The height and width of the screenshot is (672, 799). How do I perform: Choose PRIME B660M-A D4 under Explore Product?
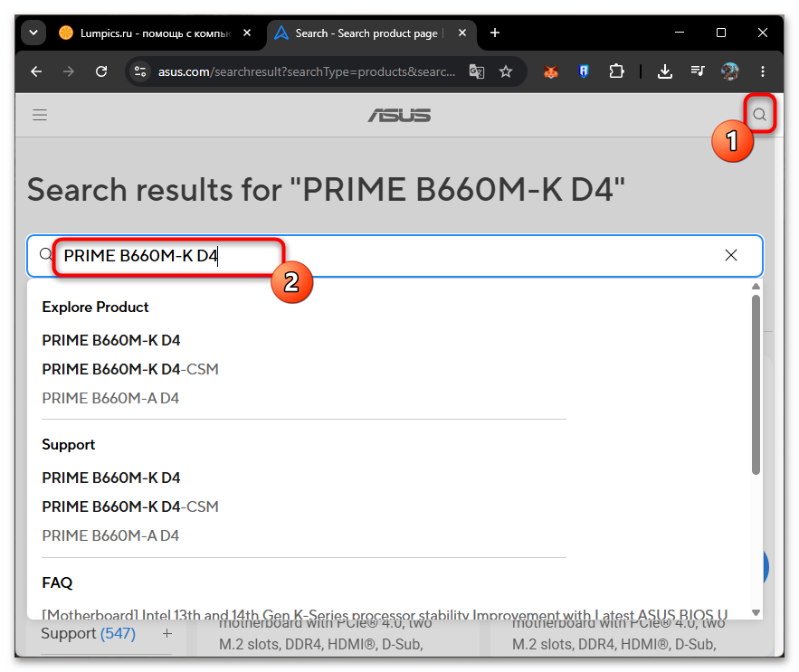[110, 399]
